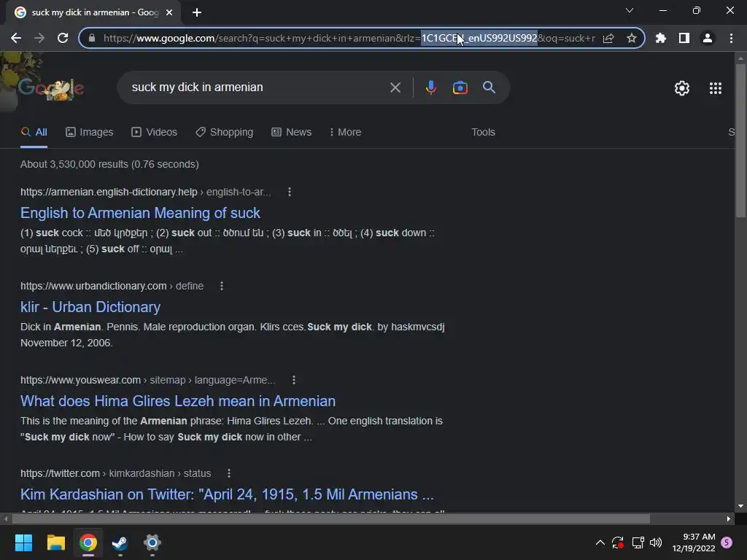
Task: Open the Windows Start menu
Action: click(x=23, y=542)
